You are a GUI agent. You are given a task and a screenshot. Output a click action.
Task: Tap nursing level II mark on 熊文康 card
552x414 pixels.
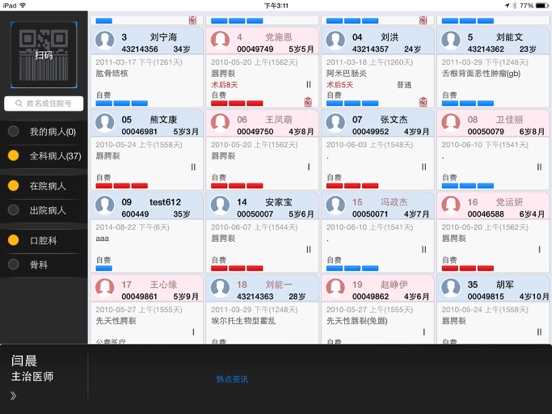click(193, 167)
